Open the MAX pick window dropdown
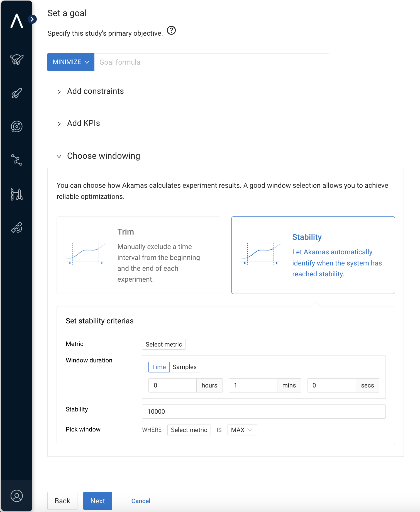420x512 pixels. tap(242, 430)
